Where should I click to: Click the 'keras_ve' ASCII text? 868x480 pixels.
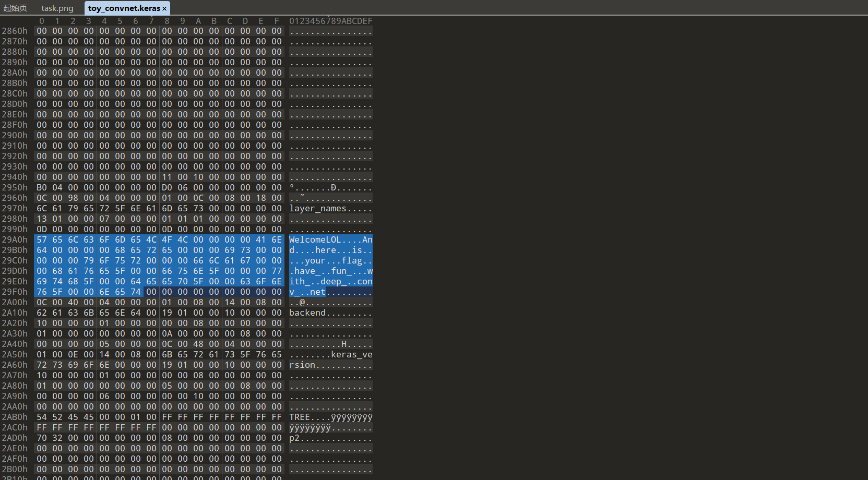352,355
